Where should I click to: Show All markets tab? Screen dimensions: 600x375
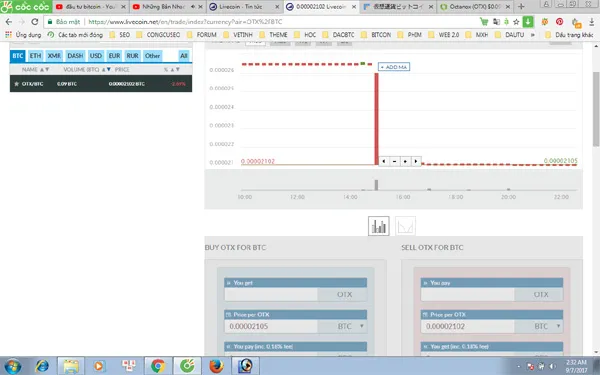[184, 56]
